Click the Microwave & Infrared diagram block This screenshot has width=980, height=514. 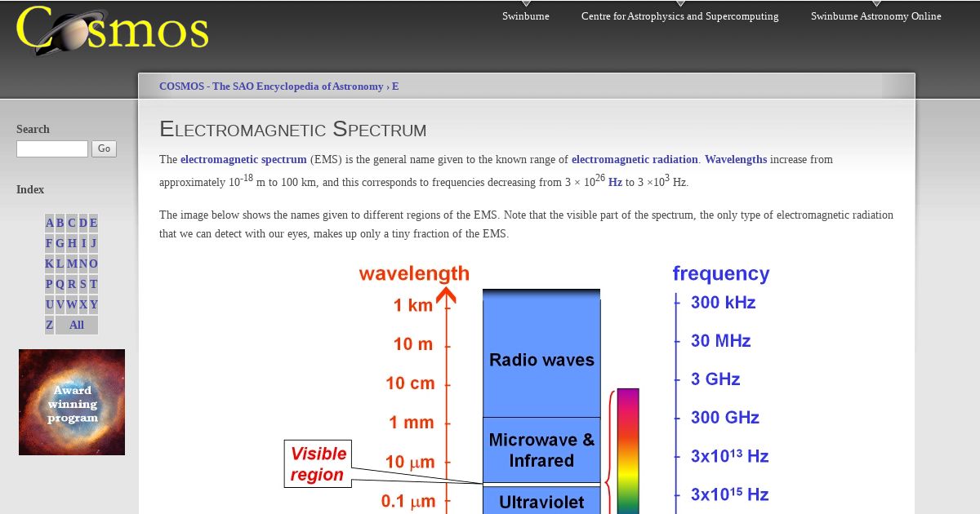(x=541, y=450)
